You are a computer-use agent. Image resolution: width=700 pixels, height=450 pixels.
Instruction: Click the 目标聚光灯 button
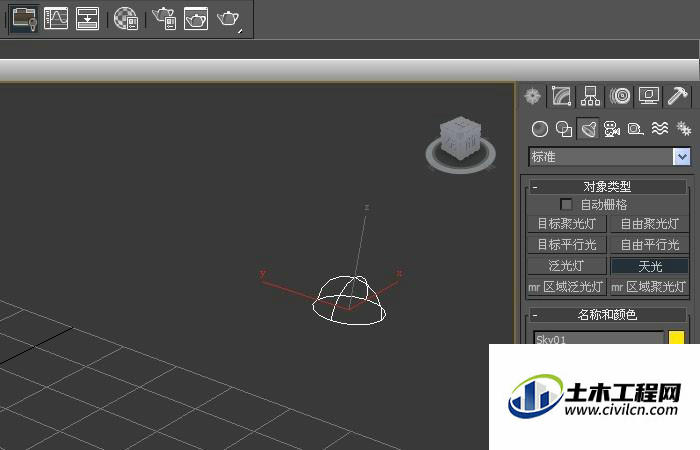click(x=567, y=224)
